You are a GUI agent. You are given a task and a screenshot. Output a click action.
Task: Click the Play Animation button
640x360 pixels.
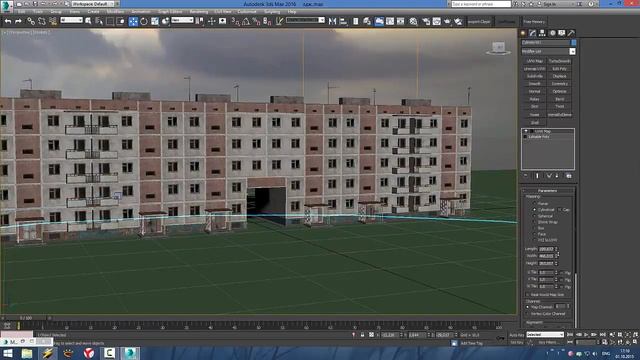[586, 335]
